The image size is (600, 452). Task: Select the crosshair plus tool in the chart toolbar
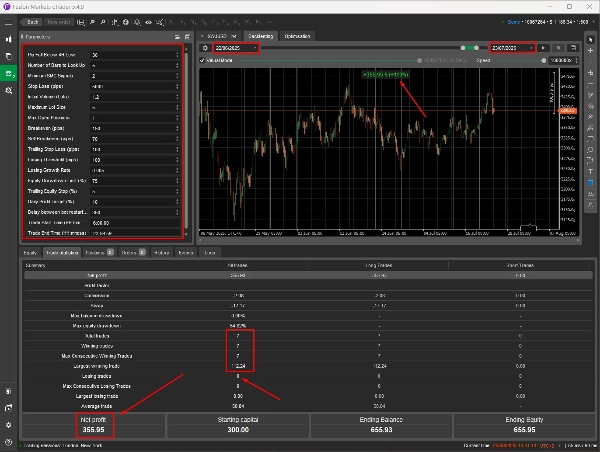pos(590,51)
